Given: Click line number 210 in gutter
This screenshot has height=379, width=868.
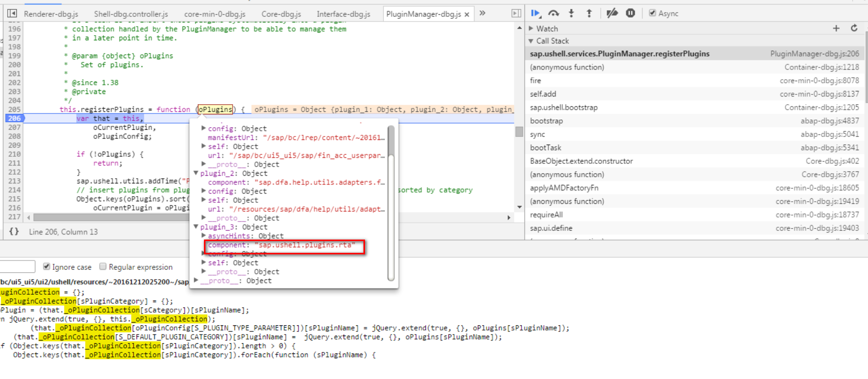Looking at the screenshot, I should point(14,154).
